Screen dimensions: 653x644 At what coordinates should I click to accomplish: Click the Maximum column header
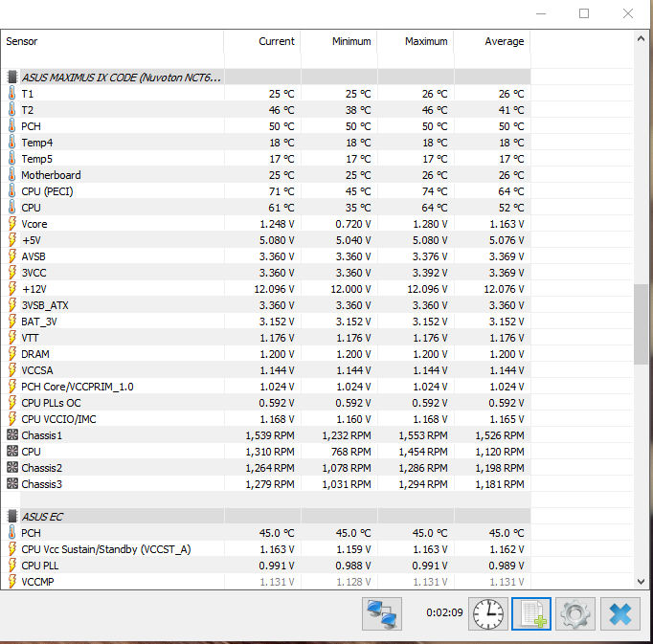tap(416, 41)
